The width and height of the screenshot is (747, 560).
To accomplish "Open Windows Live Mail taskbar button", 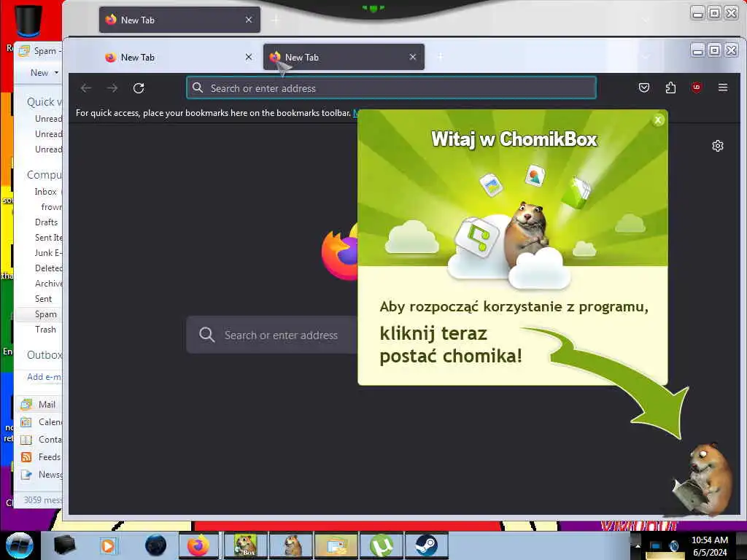I will point(336,545).
